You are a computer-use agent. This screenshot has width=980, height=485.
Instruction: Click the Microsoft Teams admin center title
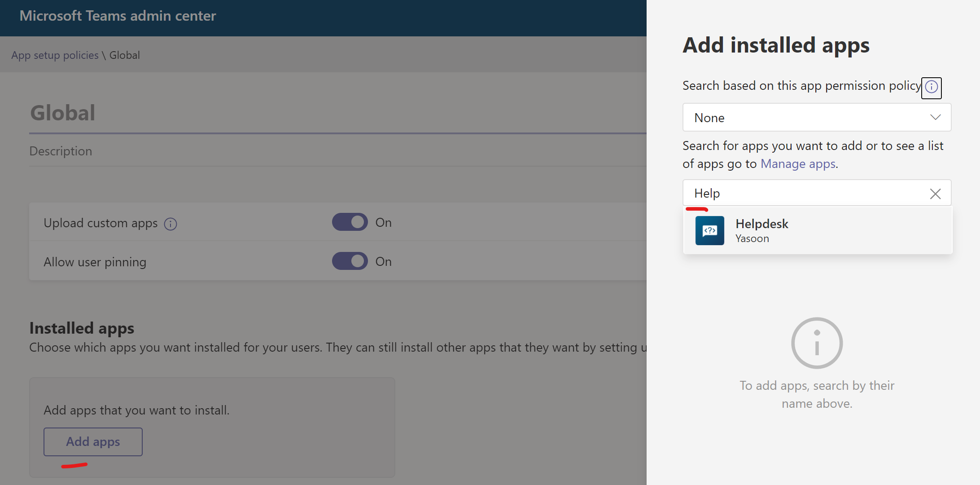(118, 16)
